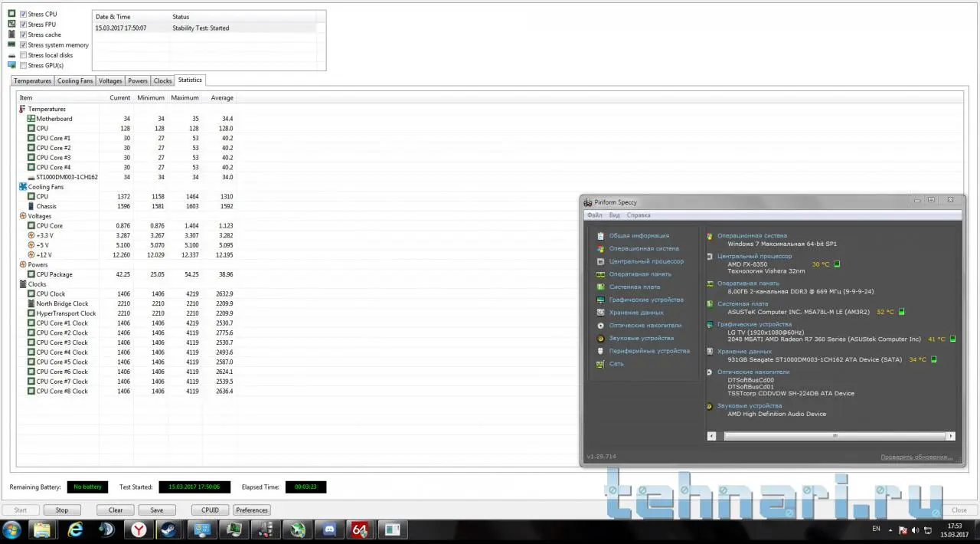Open the Powers tab

[138, 80]
